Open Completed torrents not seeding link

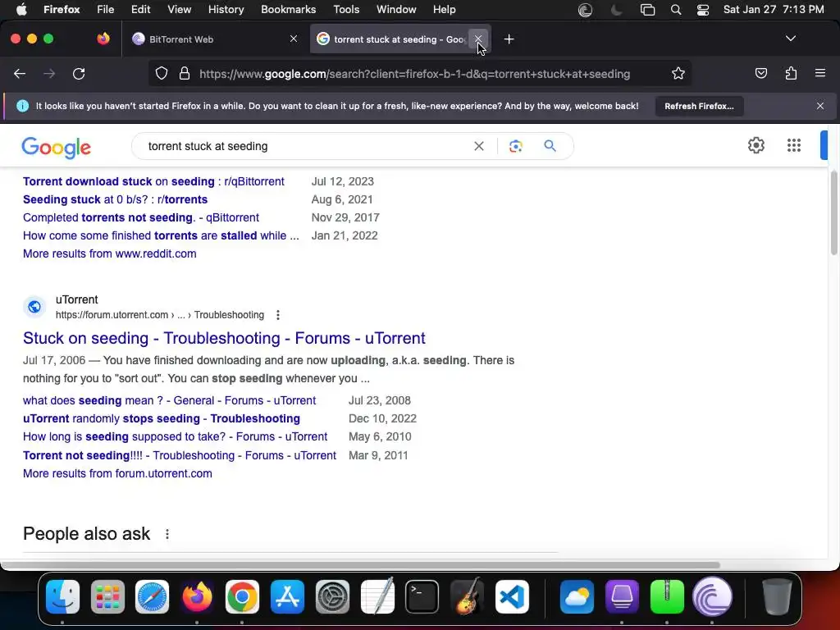[141, 217]
